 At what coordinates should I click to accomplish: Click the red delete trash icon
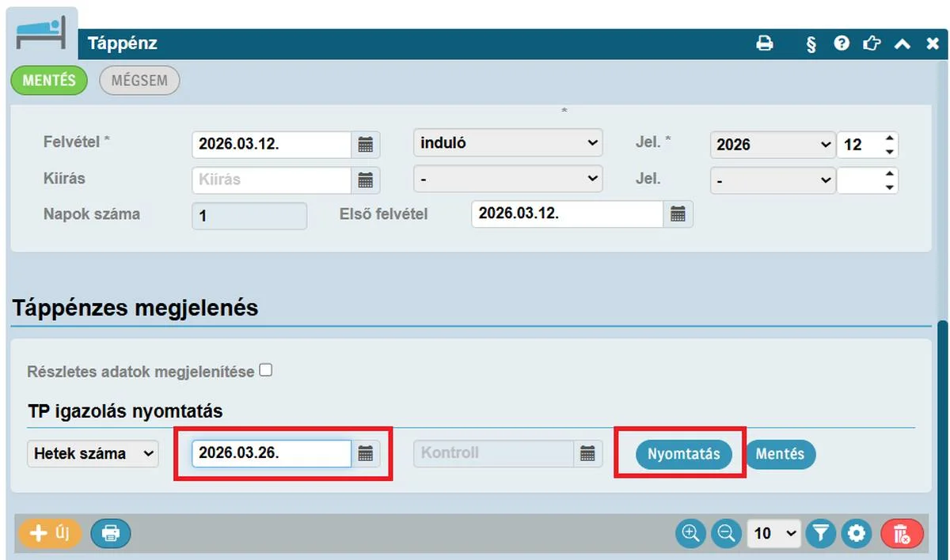click(x=902, y=534)
